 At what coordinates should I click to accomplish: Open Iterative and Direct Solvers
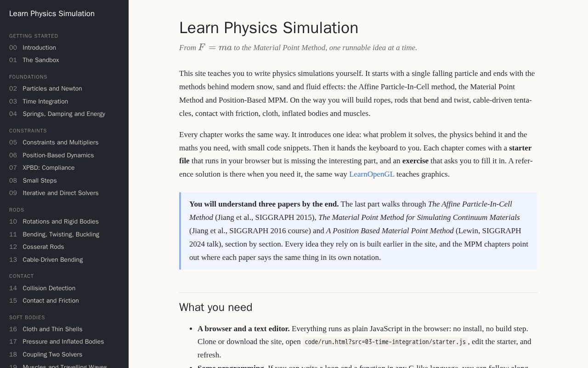coord(54,193)
